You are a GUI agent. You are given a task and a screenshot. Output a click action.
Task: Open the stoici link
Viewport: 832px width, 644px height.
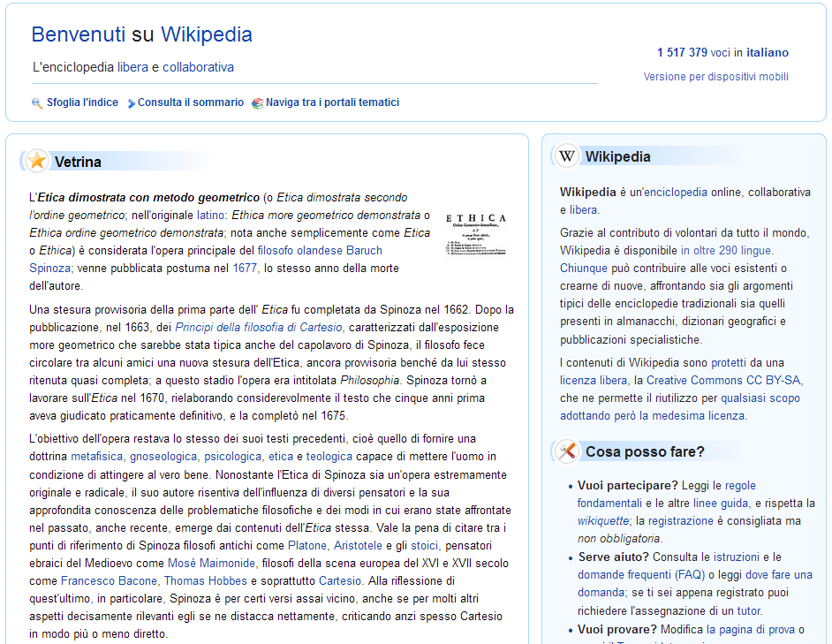pyautogui.click(x=425, y=545)
